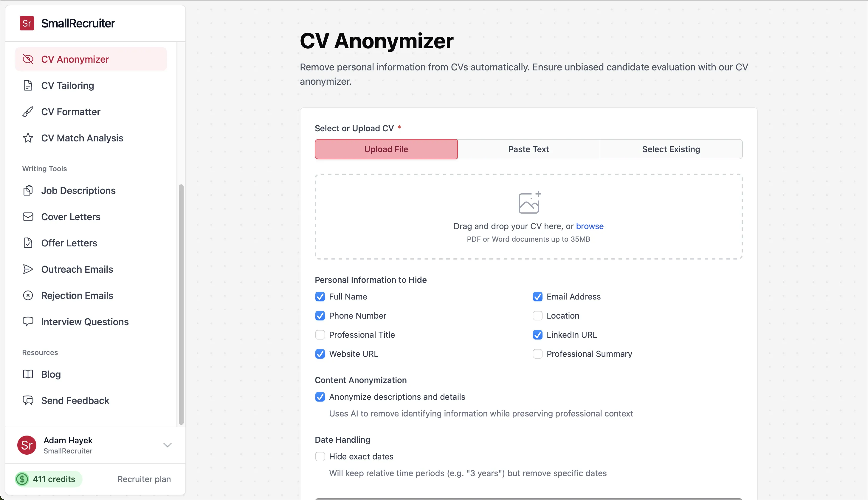868x500 pixels.
Task: Enable the Professional Summary checkbox
Action: coord(538,354)
